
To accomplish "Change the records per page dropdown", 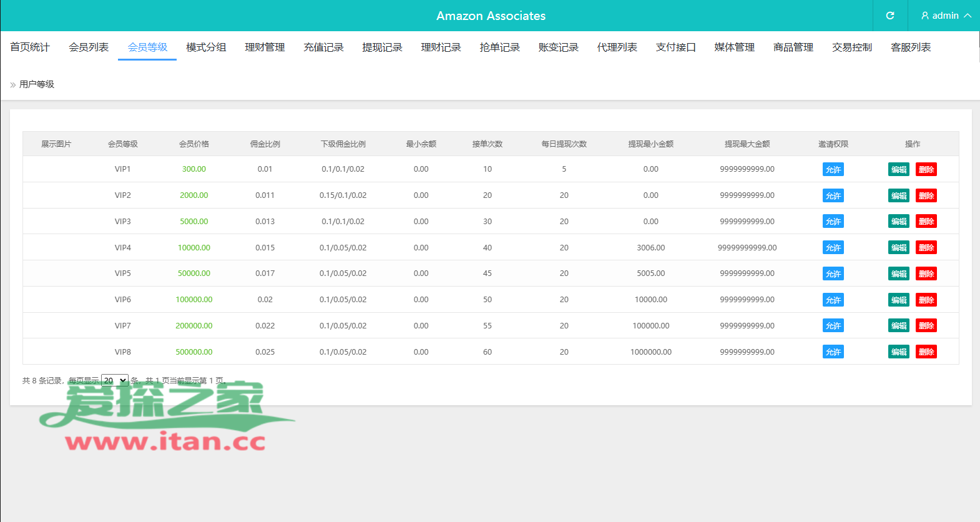I will pos(115,380).
